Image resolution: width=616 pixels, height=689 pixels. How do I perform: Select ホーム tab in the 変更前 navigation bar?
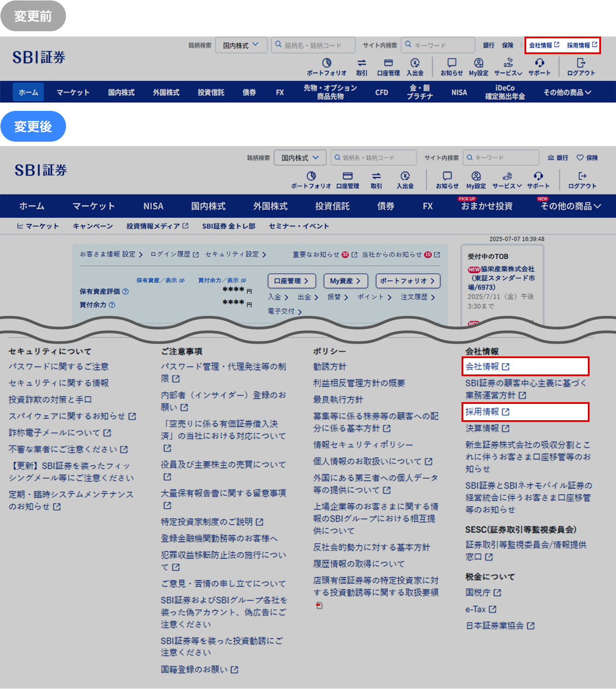[x=28, y=92]
